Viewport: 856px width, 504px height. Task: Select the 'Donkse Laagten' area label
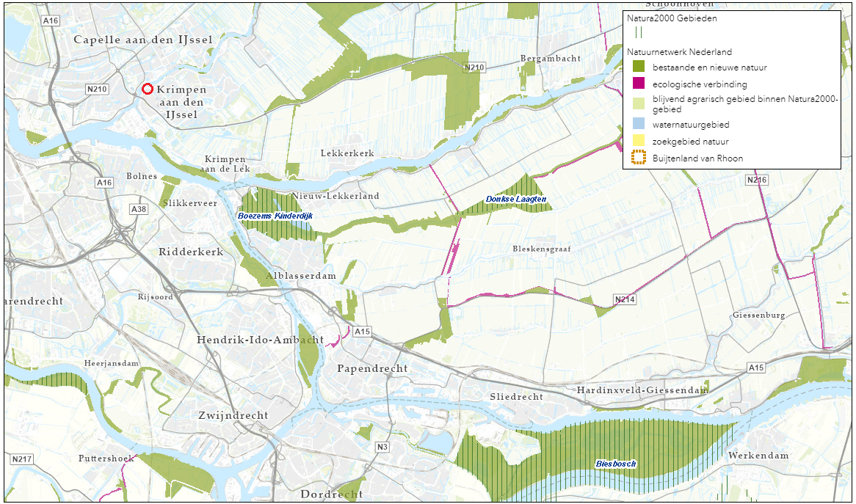click(515, 200)
